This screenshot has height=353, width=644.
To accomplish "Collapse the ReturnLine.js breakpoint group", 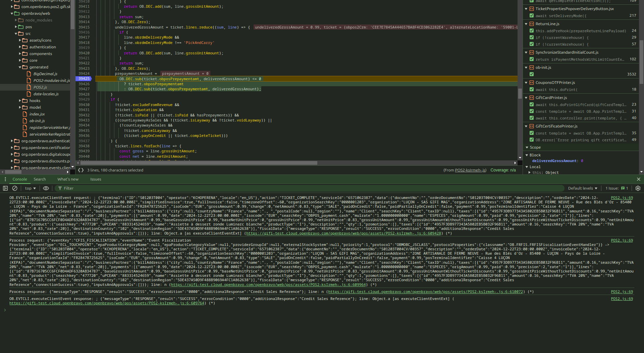I will click(526, 24).
